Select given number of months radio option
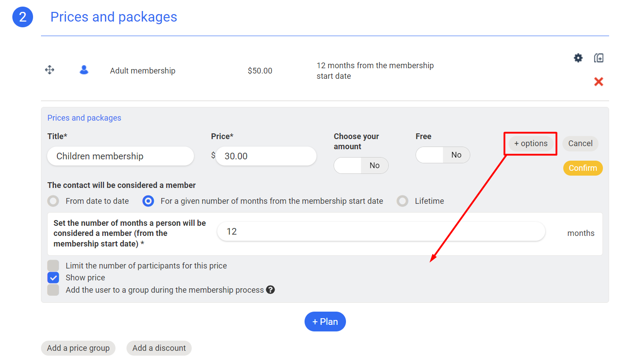The image size is (621, 364). click(149, 201)
